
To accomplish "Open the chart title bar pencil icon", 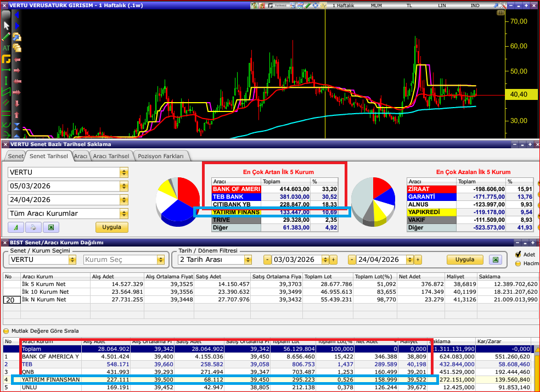I will [x=308, y=5].
